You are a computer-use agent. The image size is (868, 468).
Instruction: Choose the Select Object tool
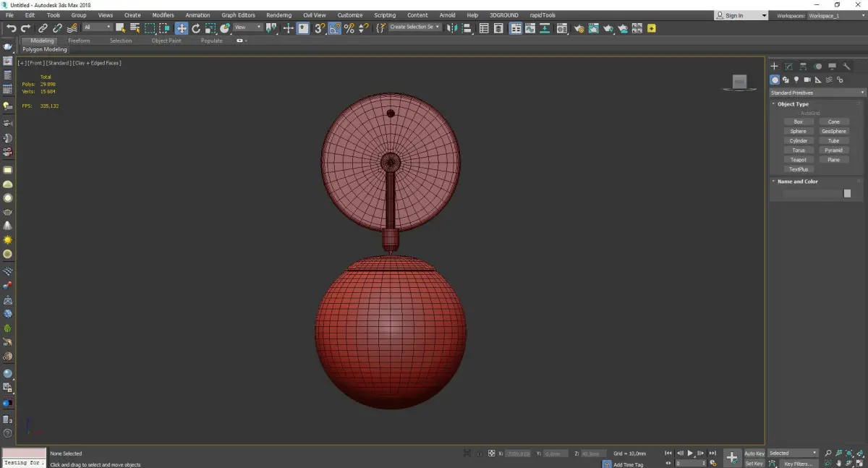120,28
